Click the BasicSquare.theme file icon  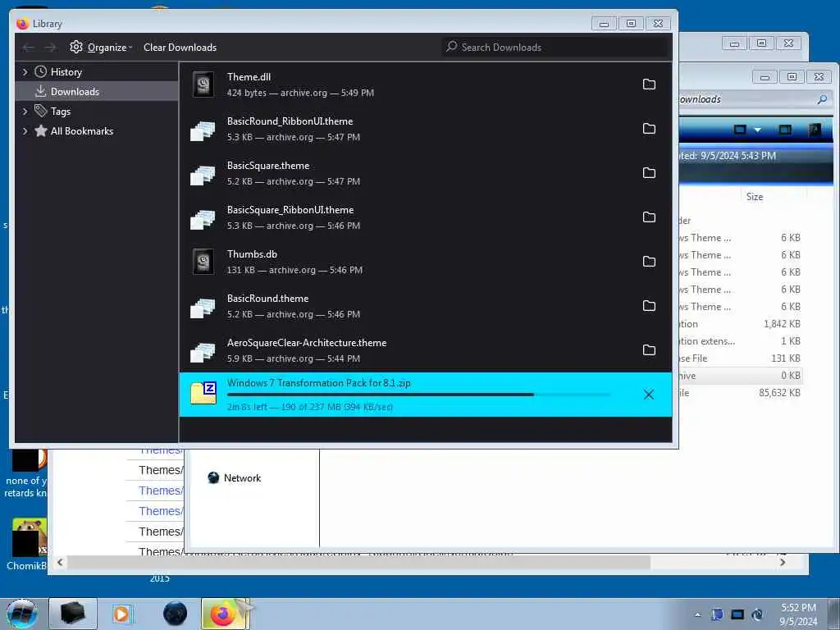[x=203, y=176]
